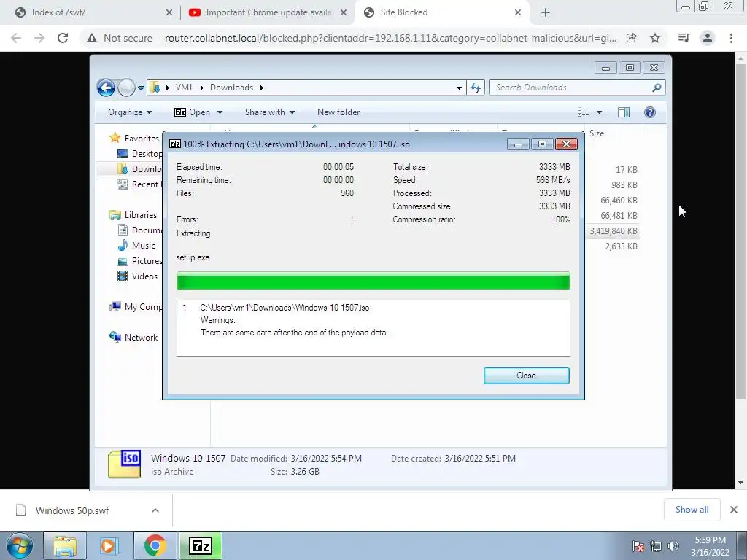Select the Music library
Image resolution: width=747 pixels, height=560 pixels.
(x=136, y=245)
